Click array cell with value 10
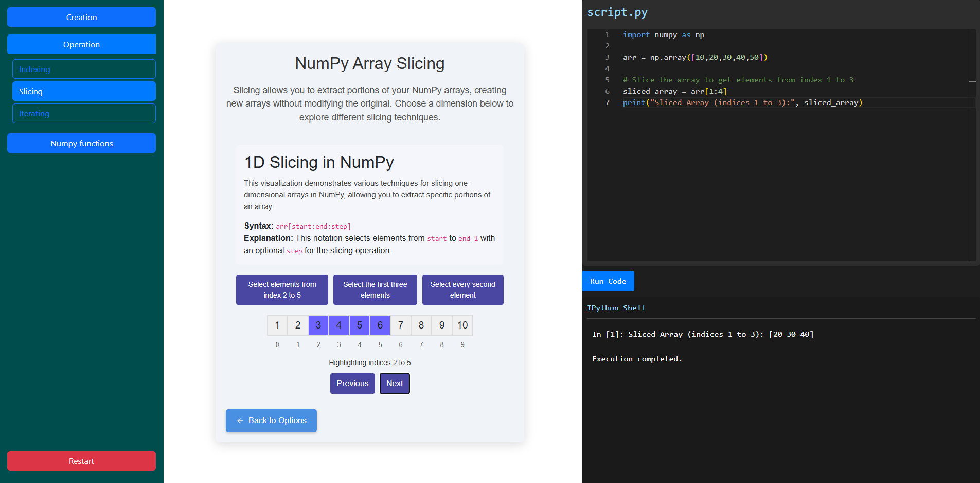 pyautogui.click(x=462, y=325)
